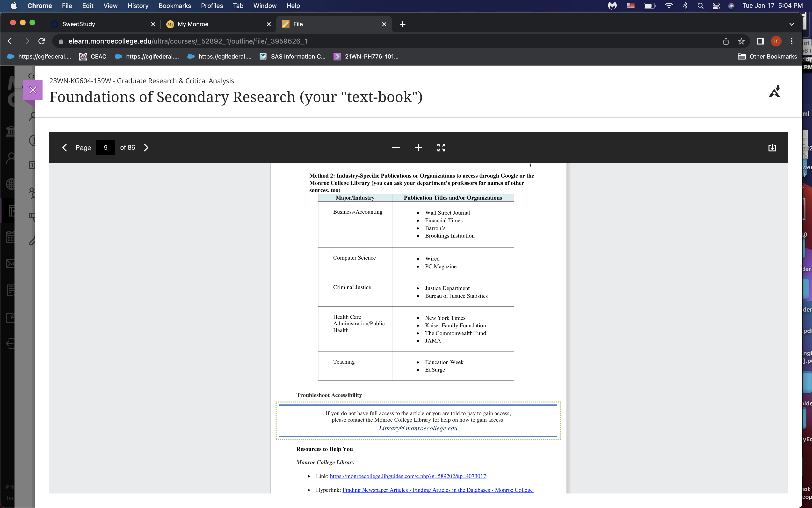Screen dimensions: 812x508
Task: Open Spotlight search
Action: (700, 6)
